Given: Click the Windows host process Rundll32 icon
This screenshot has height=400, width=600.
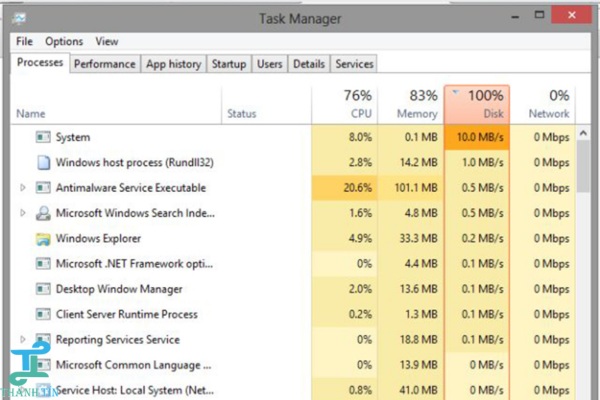Looking at the screenshot, I should coord(43,162).
